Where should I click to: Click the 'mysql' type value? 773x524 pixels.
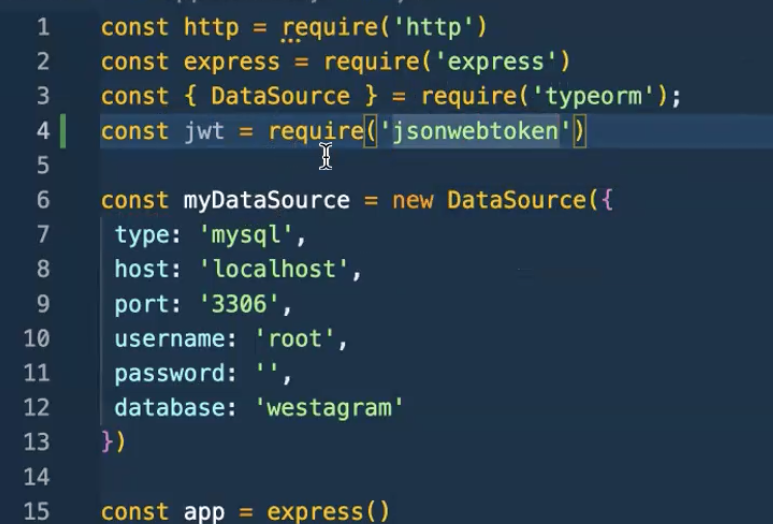[246, 235]
